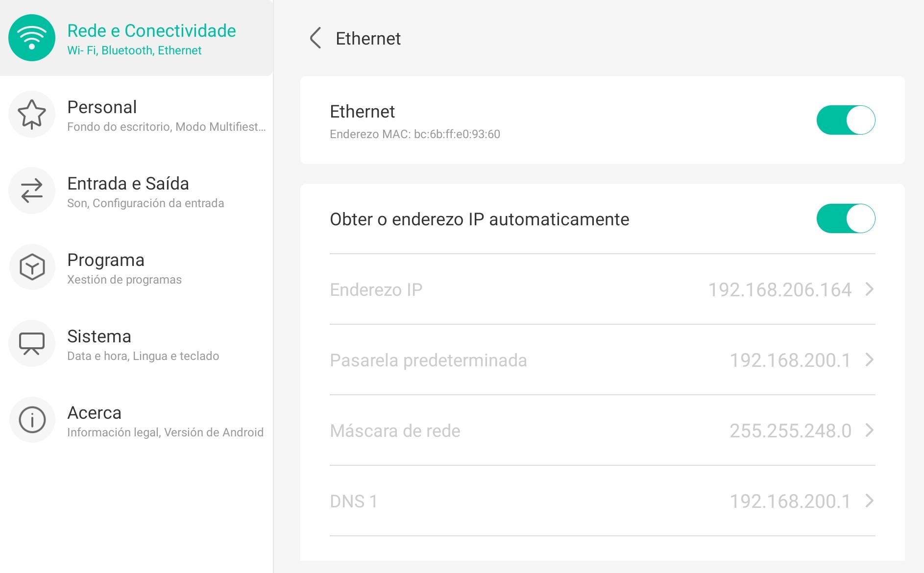Image resolution: width=924 pixels, height=573 pixels.
Task: Open DNS 1 configuration via its chevron
Action: point(869,501)
